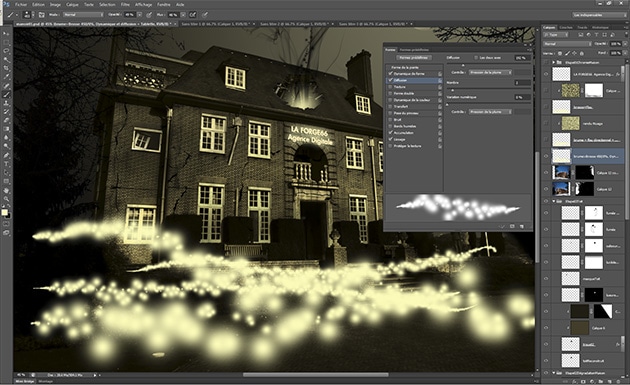This screenshot has width=630, height=385.
Task: Select the Eyedropper tool
Action: (x=6, y=77)
